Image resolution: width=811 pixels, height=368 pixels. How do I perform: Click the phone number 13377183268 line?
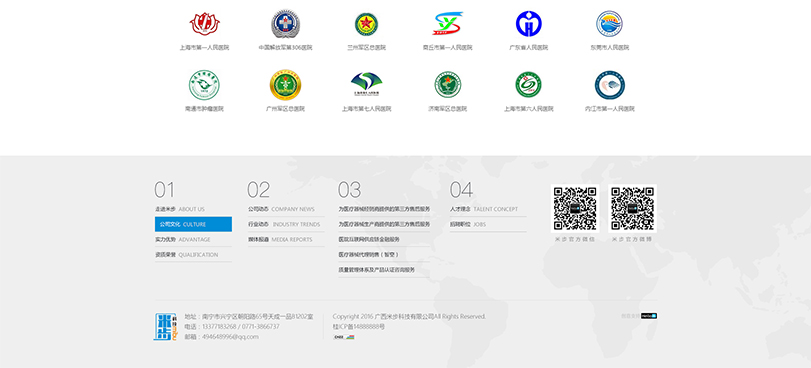pos(232,327)
